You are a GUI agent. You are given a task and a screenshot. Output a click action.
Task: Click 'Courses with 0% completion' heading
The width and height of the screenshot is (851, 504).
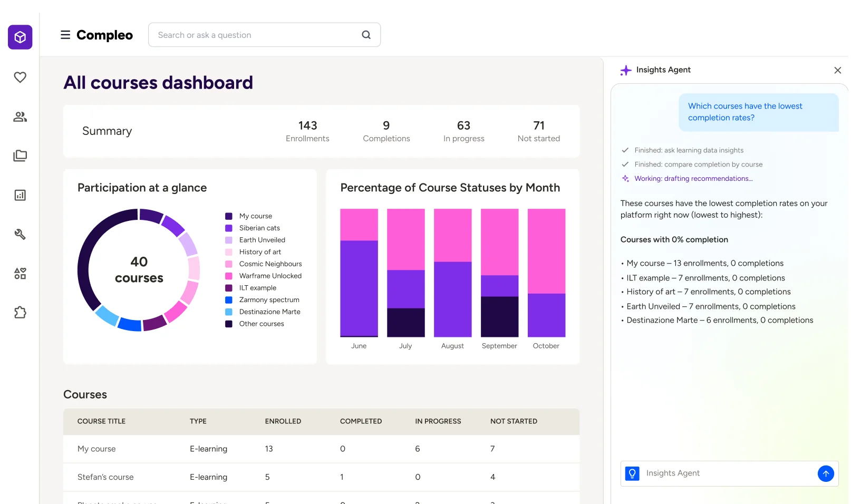pos(674,239)
